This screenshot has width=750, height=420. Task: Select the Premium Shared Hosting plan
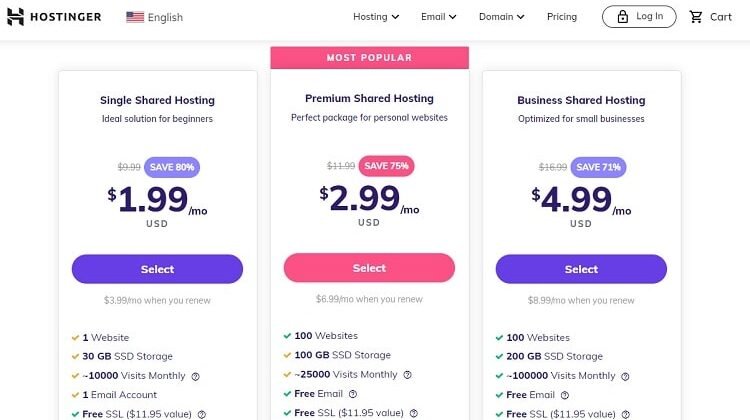[369, 268]
